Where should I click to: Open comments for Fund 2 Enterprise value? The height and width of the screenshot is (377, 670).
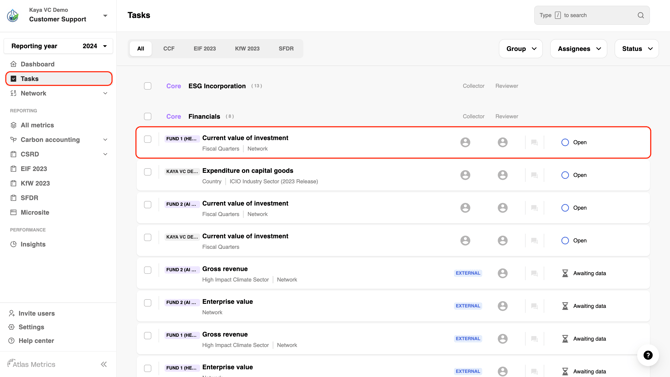pyautogui.click(x=534, y=306)
